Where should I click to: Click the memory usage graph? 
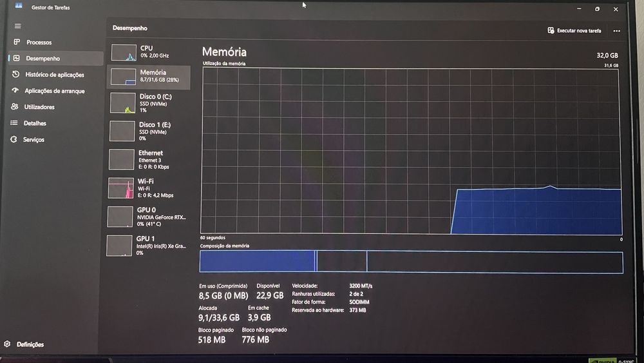point(411,151)
